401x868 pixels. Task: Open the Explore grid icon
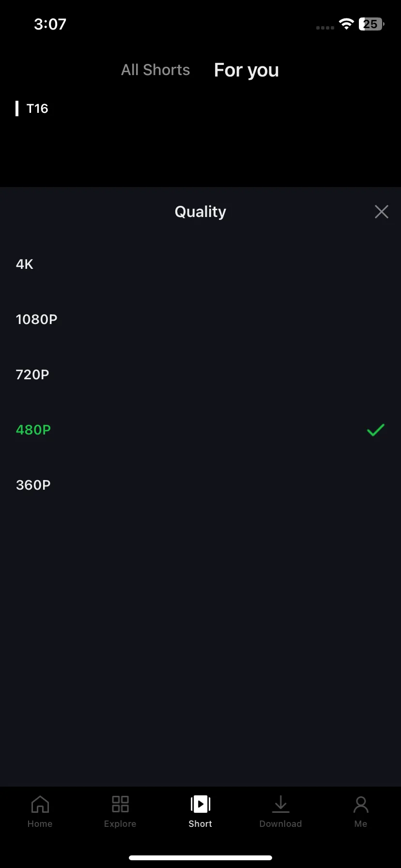tap(120, 804)
